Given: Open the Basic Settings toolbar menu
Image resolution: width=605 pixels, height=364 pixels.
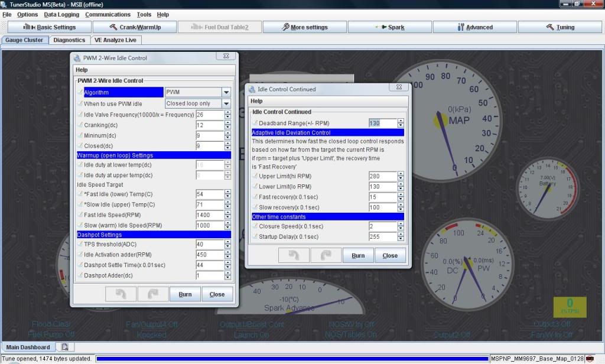Looking at the screenshot, I should click(50, 27).
